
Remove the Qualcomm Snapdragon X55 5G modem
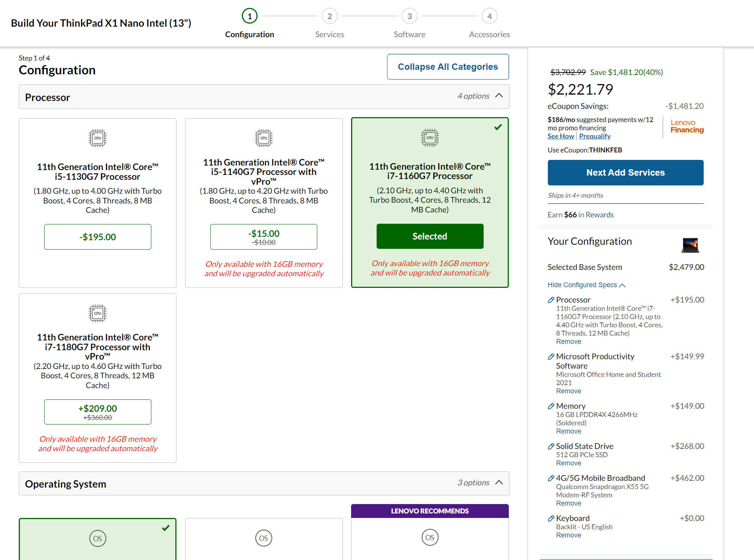(569, 503)
